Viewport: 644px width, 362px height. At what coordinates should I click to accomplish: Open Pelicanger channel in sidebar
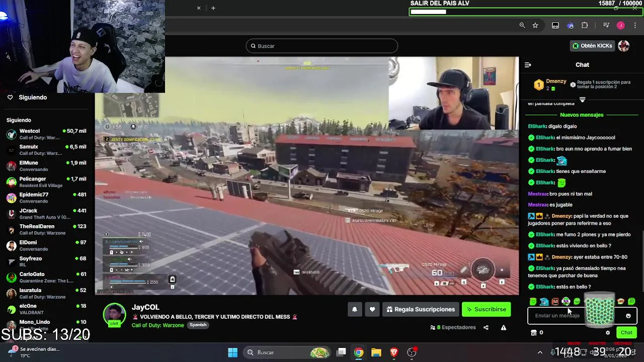(46, 182)
